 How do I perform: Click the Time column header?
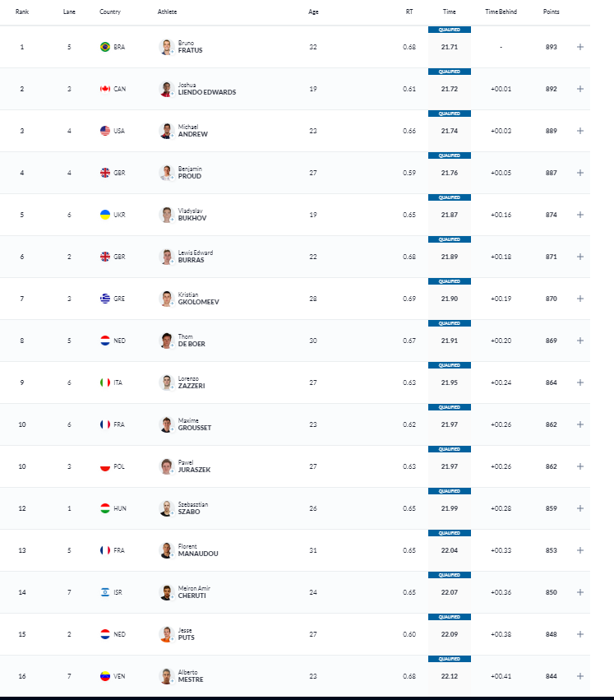(449, 12)
